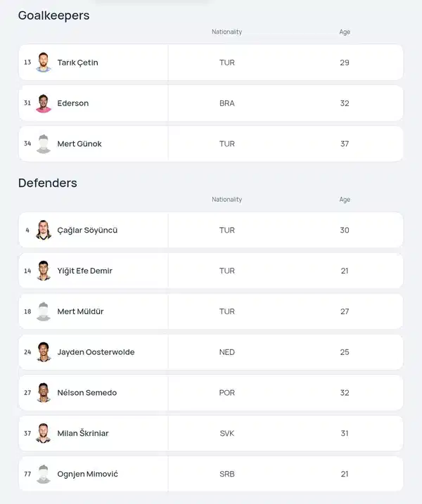Open Jayden Oosterwolde's headshot
The height and width of the screenshot is (504, 422).
pyautogui.click(x=44, y=352)
